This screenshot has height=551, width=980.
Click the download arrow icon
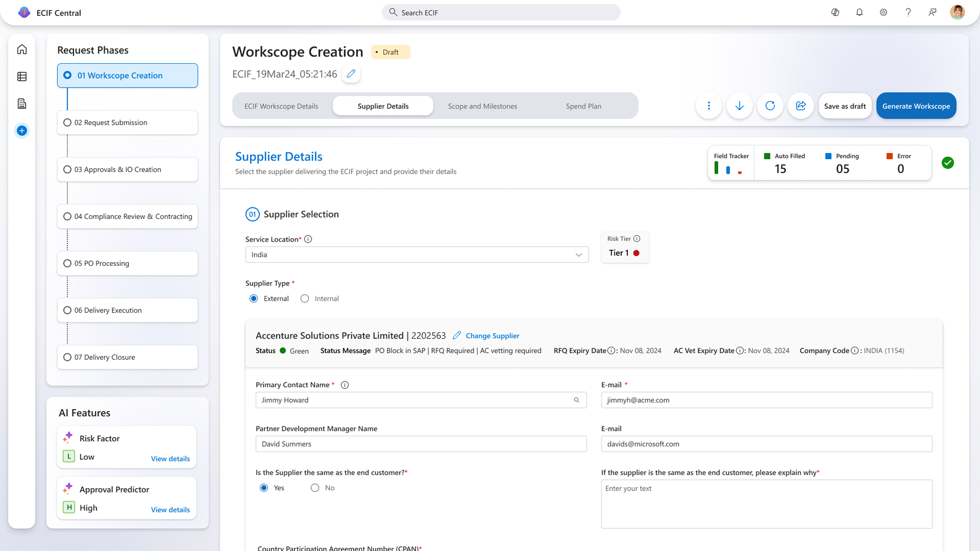739,106
